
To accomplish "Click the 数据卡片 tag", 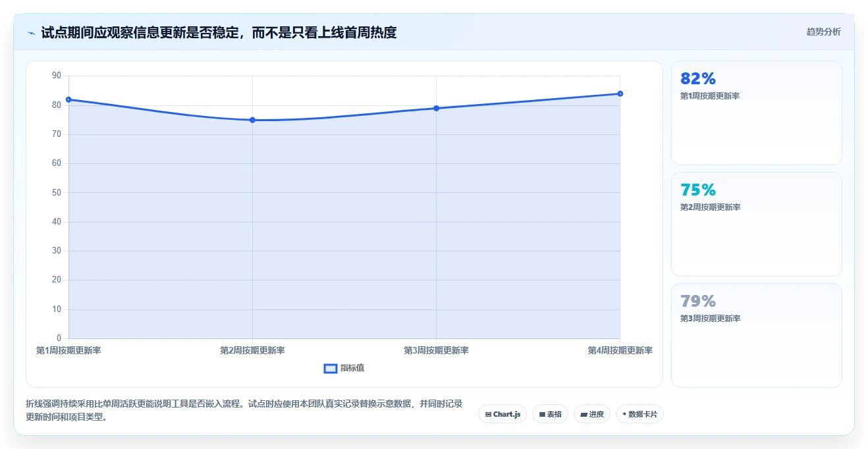I will point(639,414).
